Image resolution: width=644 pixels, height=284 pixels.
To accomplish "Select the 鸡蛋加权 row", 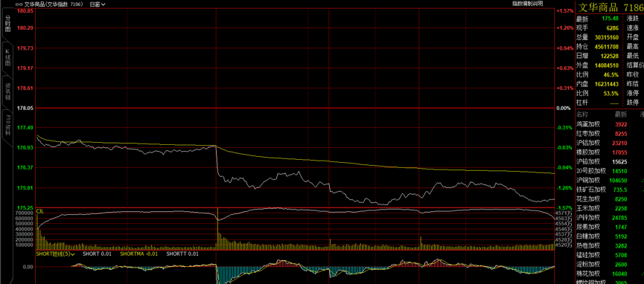I will [x=610, y=124].
